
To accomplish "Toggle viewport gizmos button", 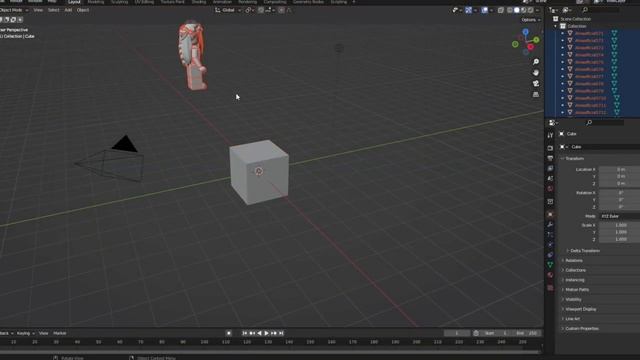I will (469, 10).
